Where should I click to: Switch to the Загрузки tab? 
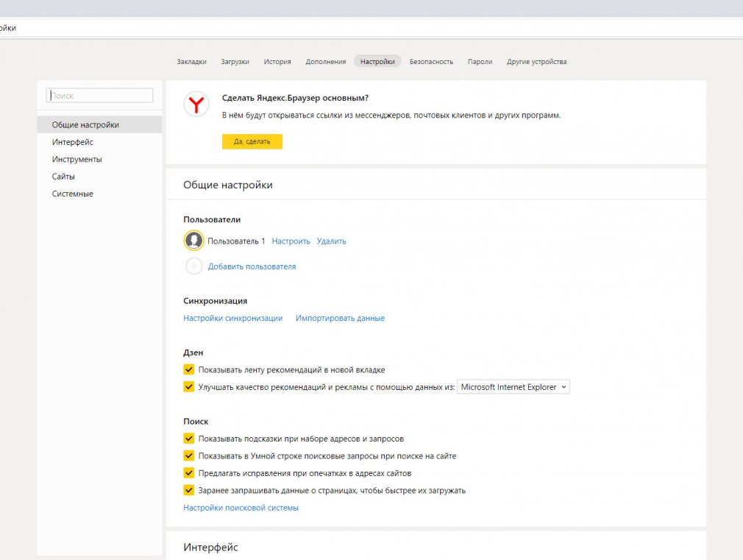235,62
